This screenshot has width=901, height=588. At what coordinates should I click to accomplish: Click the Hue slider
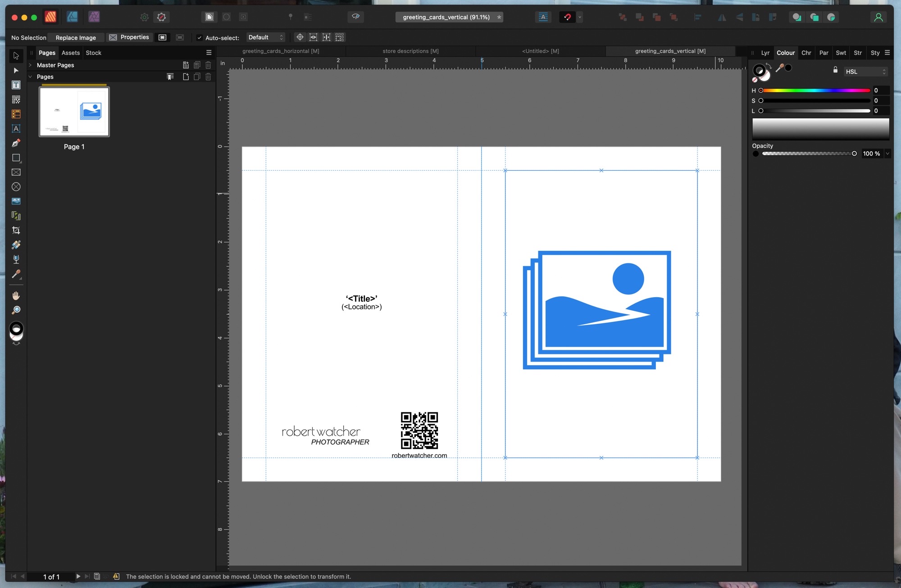click(815, 90)
